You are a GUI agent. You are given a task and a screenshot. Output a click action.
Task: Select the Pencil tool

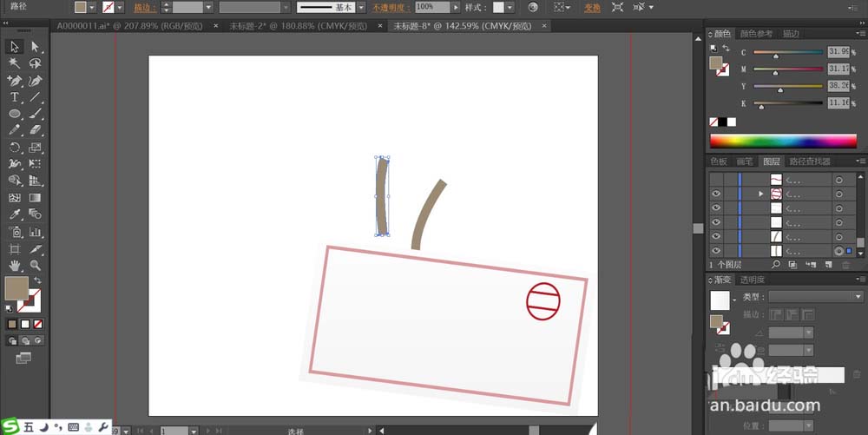[15, 130]
